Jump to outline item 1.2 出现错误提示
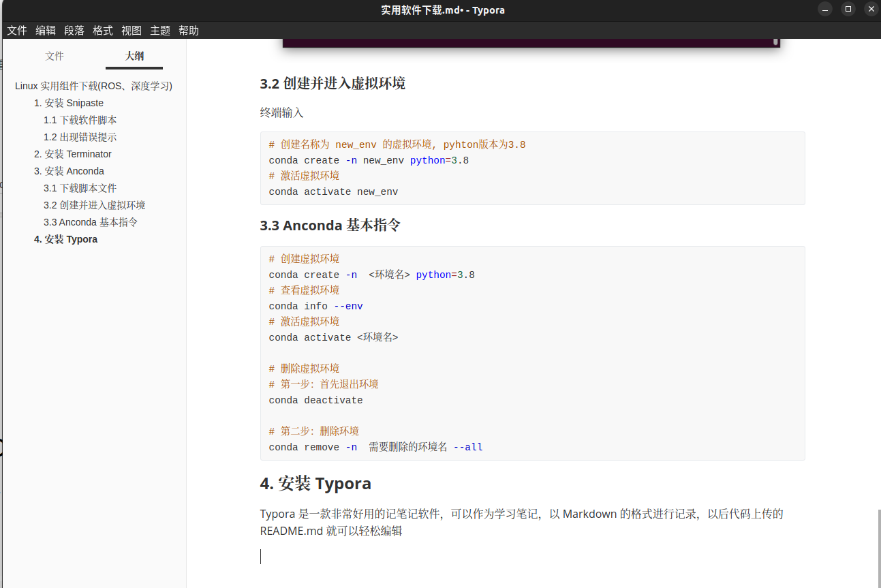The width and height of the screenshot is (881, 588). pyautogui.click(x=80, y=137)
